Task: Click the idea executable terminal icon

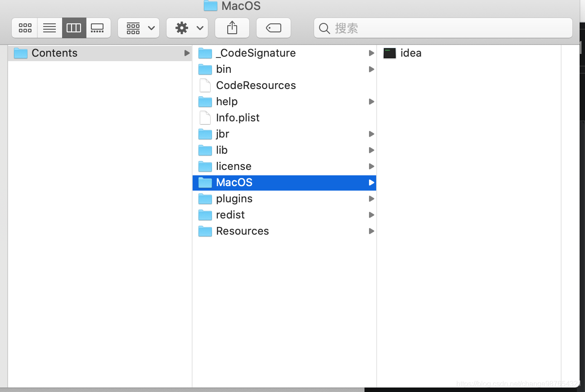Action: point(390,53)
